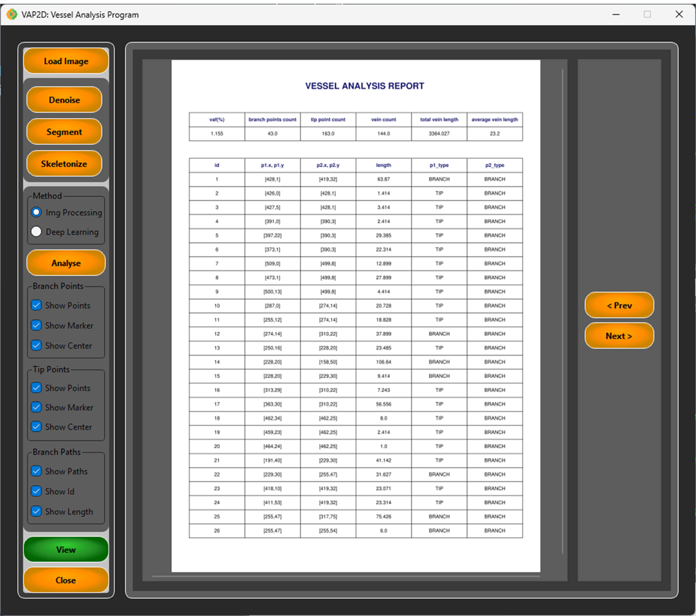
Task: Click the length value 29.385
Action: [x=383, y=235]
